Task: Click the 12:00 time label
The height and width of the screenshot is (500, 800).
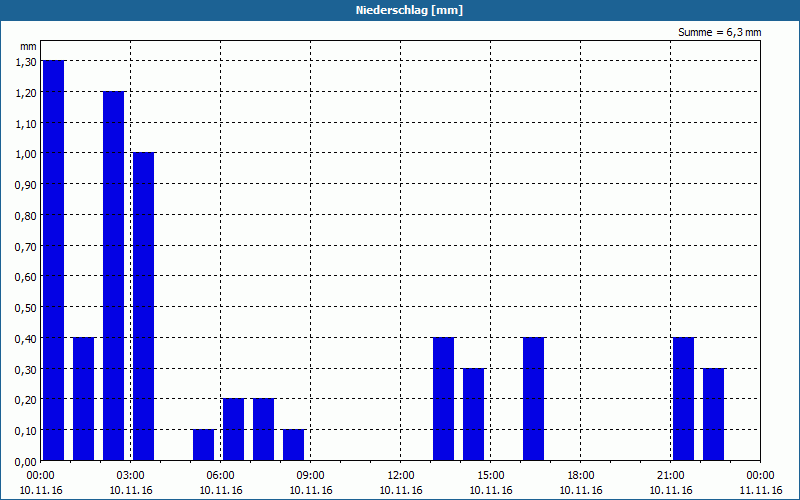Action: click(401, 476)
